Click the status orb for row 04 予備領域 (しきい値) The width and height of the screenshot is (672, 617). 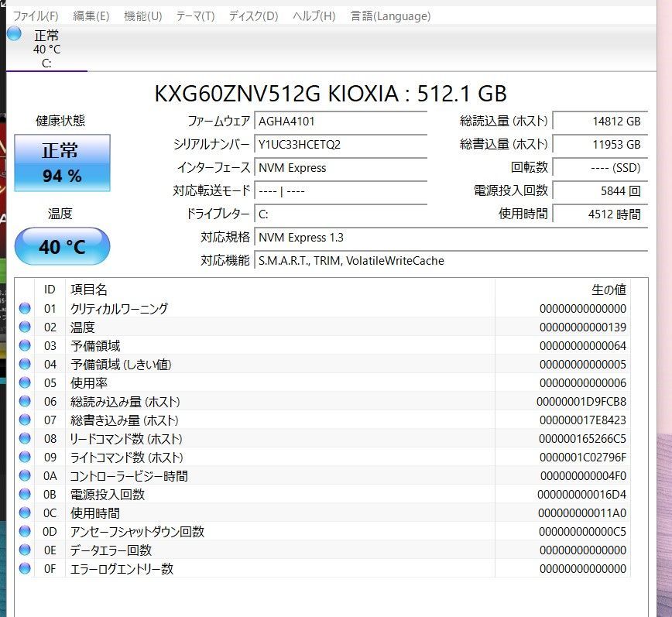(x=25, y=364)
